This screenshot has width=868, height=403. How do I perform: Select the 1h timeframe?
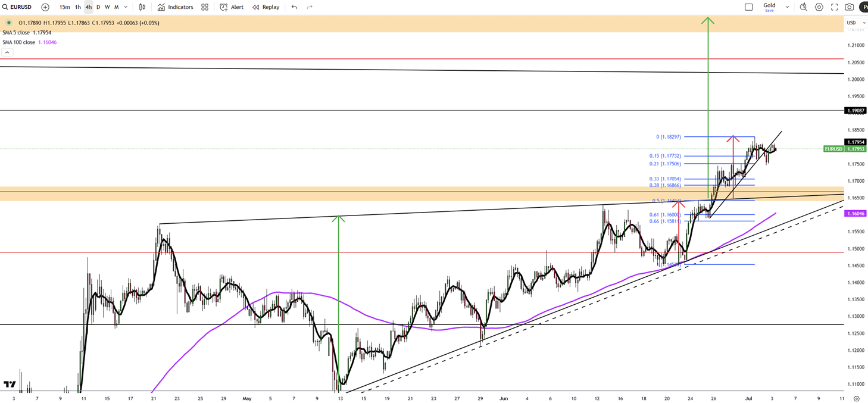pyautogui.click(x=77, y=7)
